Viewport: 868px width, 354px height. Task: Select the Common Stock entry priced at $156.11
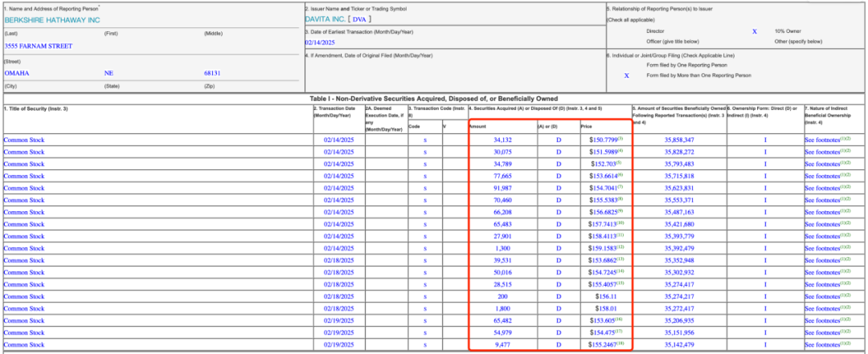click(x=24, y=296)
